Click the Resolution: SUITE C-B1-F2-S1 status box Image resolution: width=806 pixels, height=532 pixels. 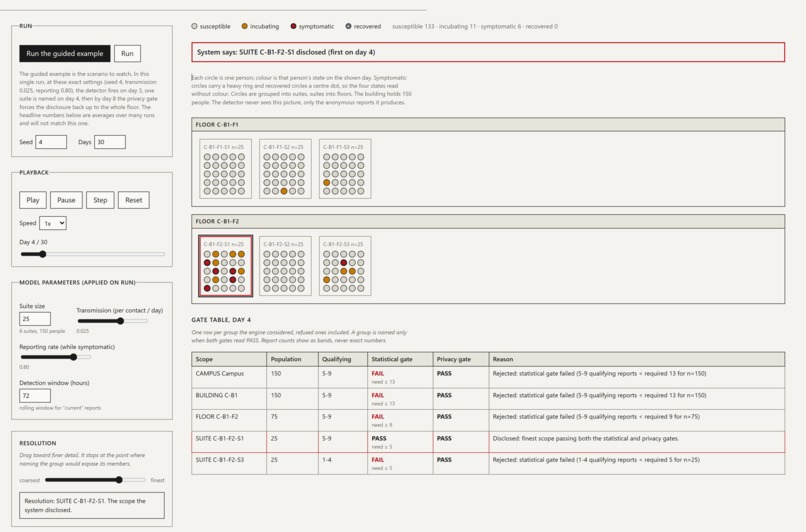[x=92, y=505]
